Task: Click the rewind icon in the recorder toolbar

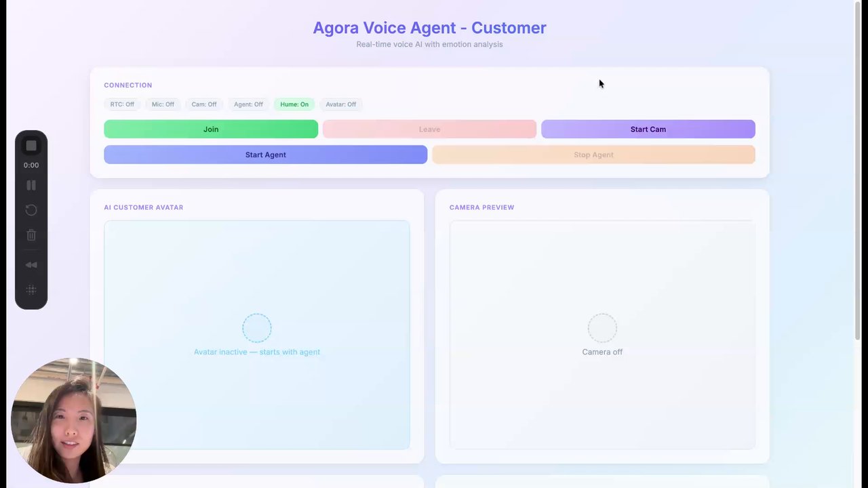Action: point(31,265)
